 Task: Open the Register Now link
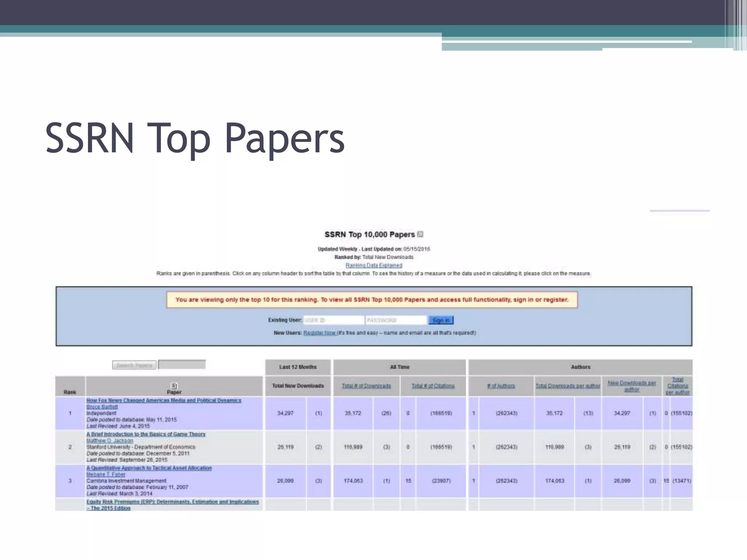point(320,333)
